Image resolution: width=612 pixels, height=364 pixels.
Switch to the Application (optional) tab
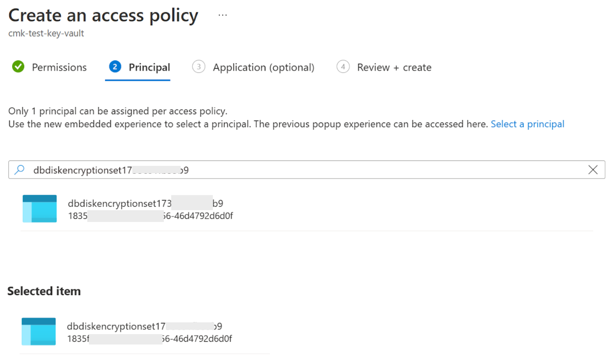[263, 67]
